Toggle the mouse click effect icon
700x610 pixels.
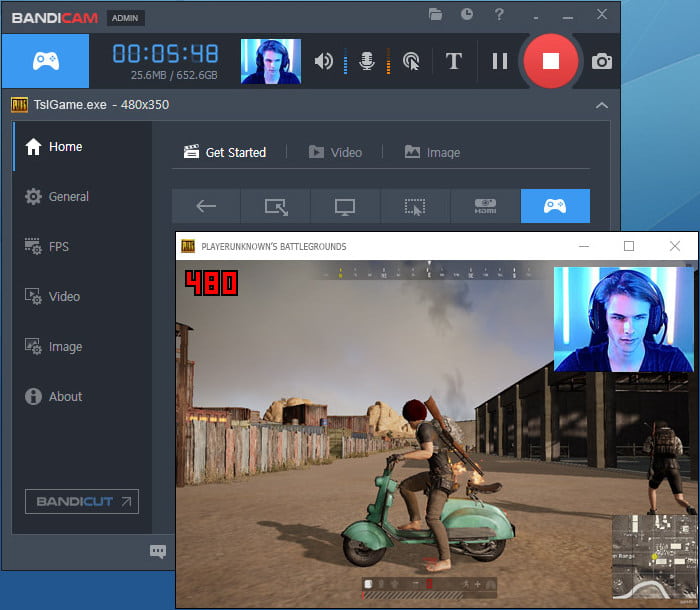[x=411, y=61]
